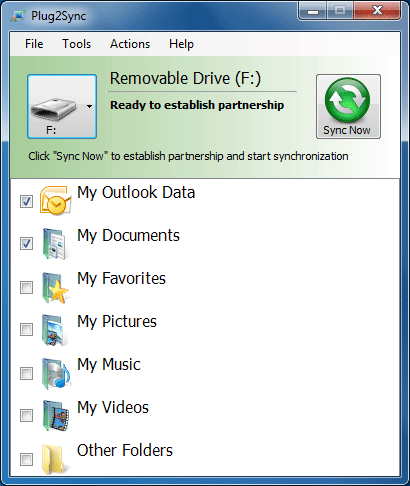The image size is (410, 486).
Task: Select the Other Folders yellow folder icon
Action: 54,459
